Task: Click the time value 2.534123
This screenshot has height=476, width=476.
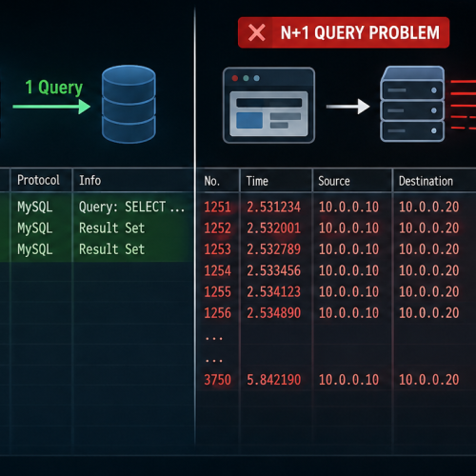Action: click(x=273, y=292)
